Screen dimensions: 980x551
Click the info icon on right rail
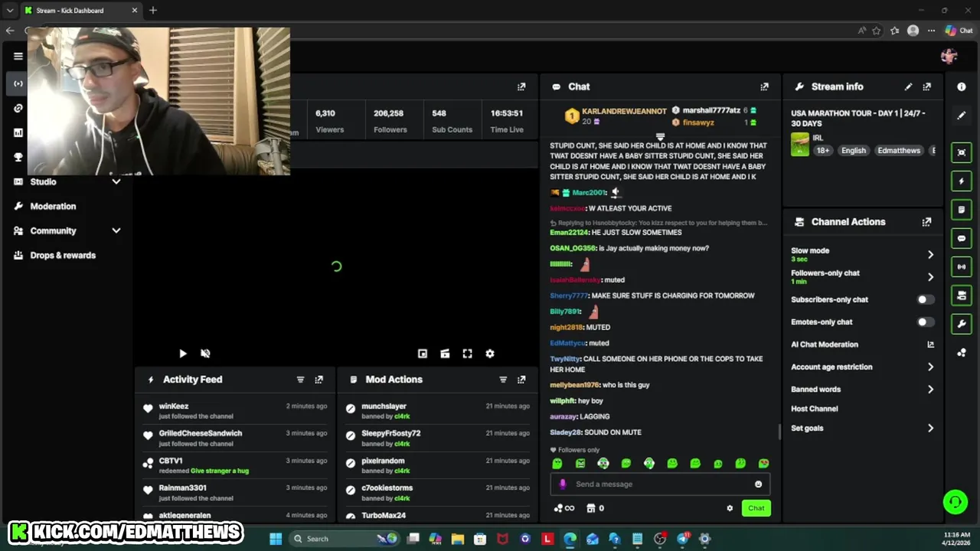[x=962, y=86]
